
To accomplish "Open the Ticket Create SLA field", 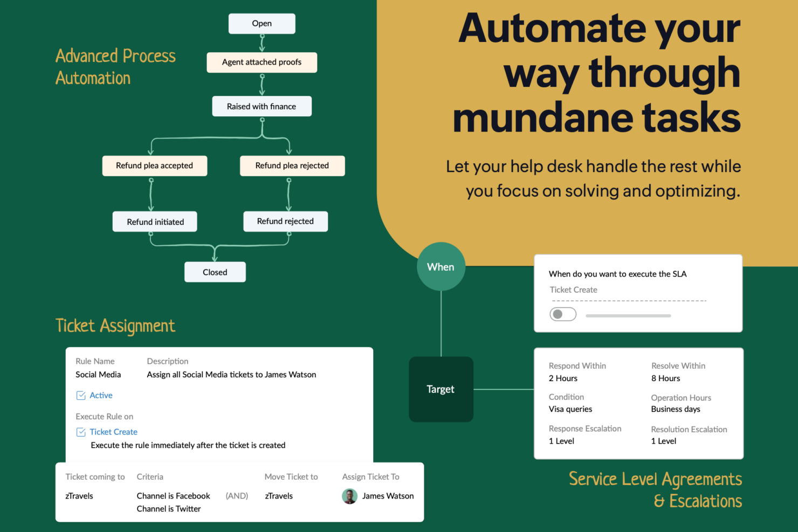I will point(573,290).
